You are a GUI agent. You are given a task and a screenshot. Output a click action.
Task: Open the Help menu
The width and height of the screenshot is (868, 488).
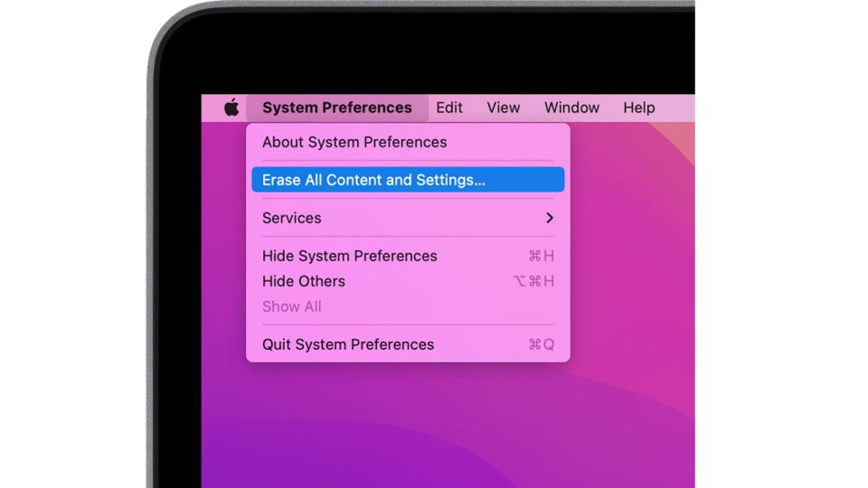[638, 108]
